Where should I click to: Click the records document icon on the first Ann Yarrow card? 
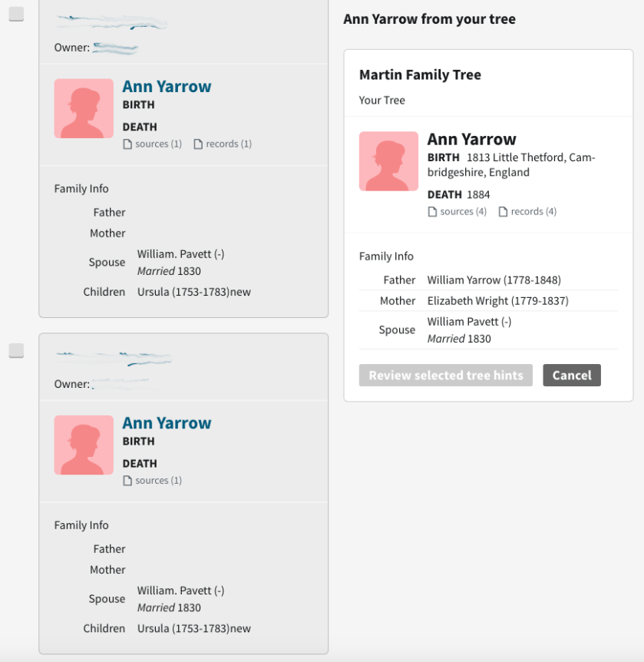click(197, 144)
